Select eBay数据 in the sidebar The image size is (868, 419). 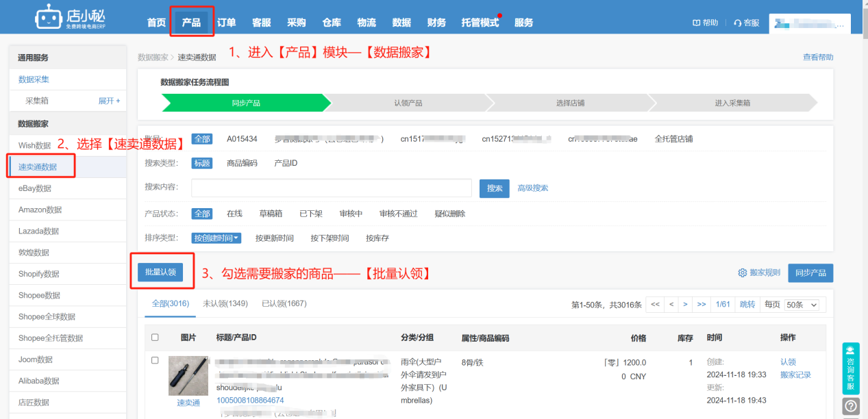point(35,188)
